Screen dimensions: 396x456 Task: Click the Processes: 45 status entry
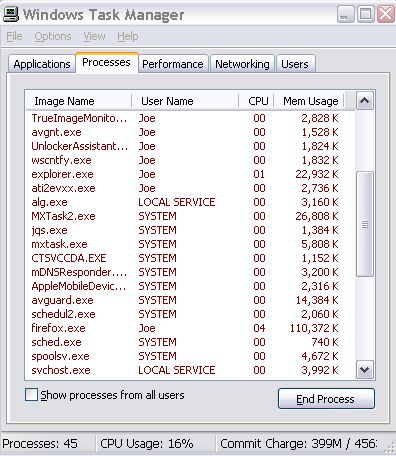click(x=40, y=444)
